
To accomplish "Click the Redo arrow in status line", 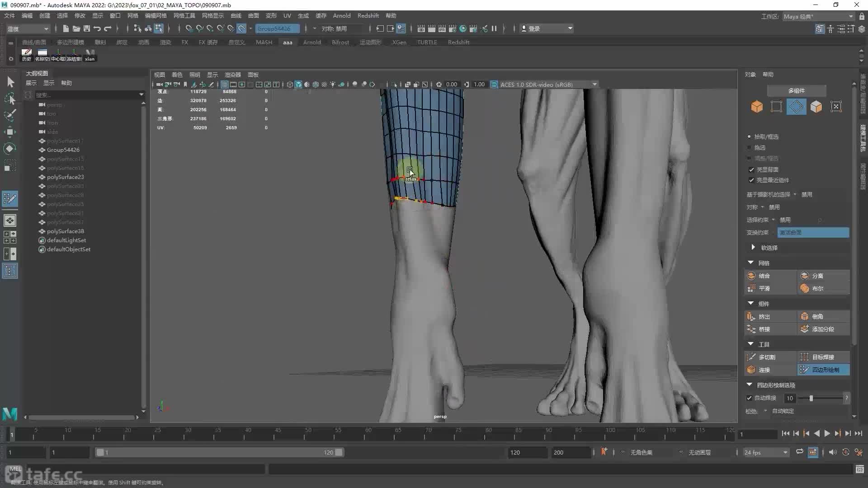I will tap(108, 28).
